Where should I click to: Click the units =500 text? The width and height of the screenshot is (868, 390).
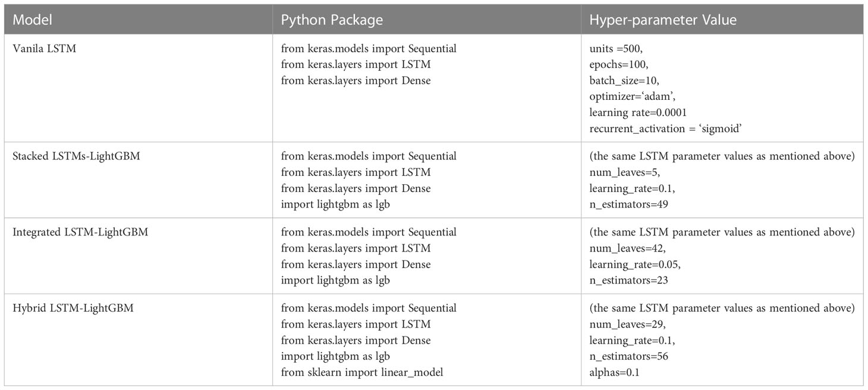tap(616, 49)
